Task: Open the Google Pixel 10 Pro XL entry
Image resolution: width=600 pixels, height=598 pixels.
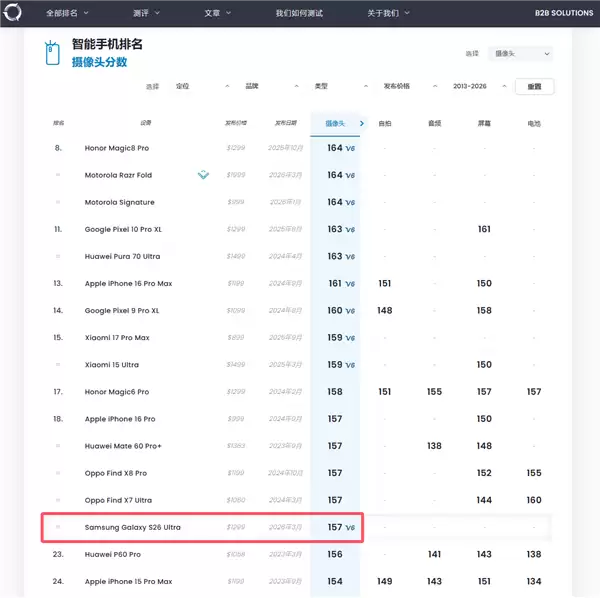Action: [x=123, y=229]
